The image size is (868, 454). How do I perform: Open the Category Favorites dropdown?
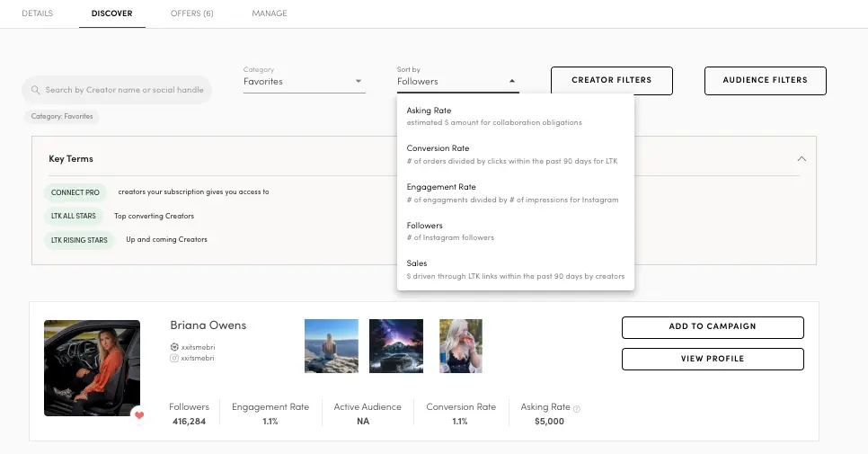(x=304, y=81)
